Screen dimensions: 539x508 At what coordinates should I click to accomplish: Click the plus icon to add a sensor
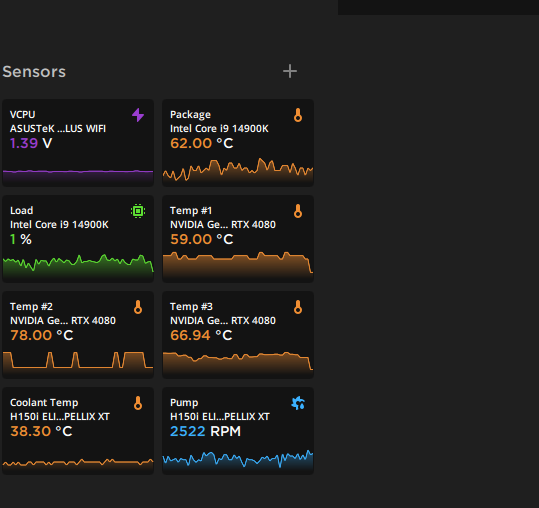(290, 71)
